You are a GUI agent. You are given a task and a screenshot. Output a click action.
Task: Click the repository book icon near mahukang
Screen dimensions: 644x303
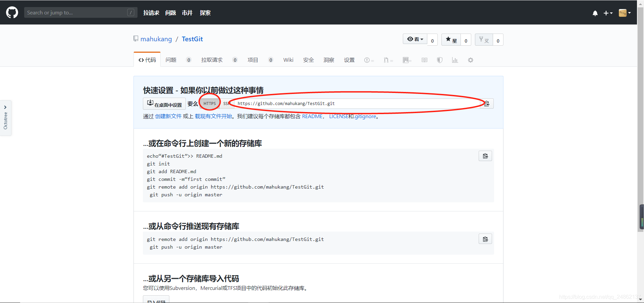point(136,39)
